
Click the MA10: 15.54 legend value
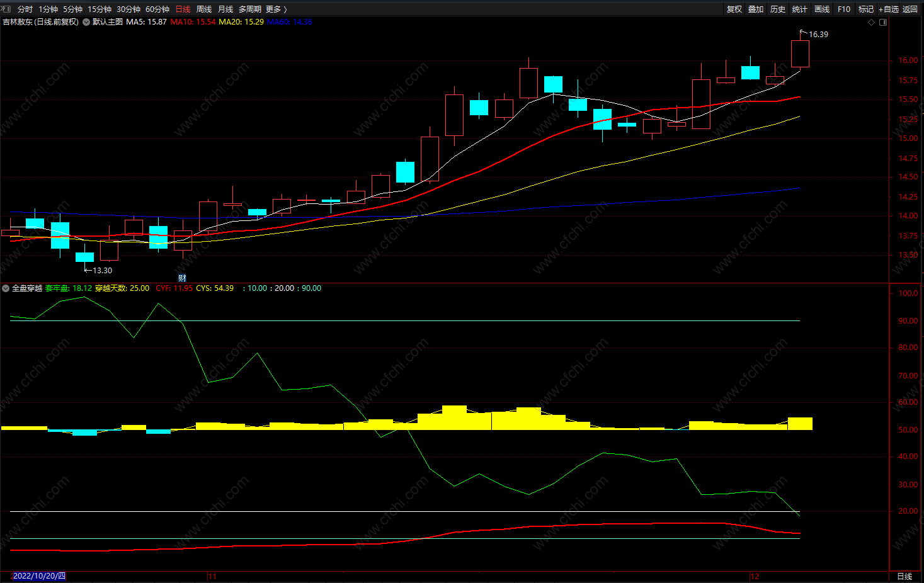coord(193,22)
